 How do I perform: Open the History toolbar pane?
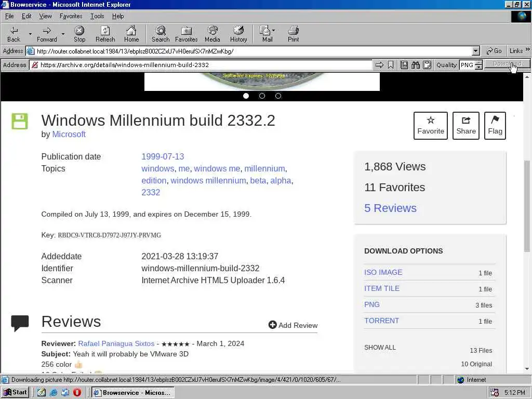point(238,34)
